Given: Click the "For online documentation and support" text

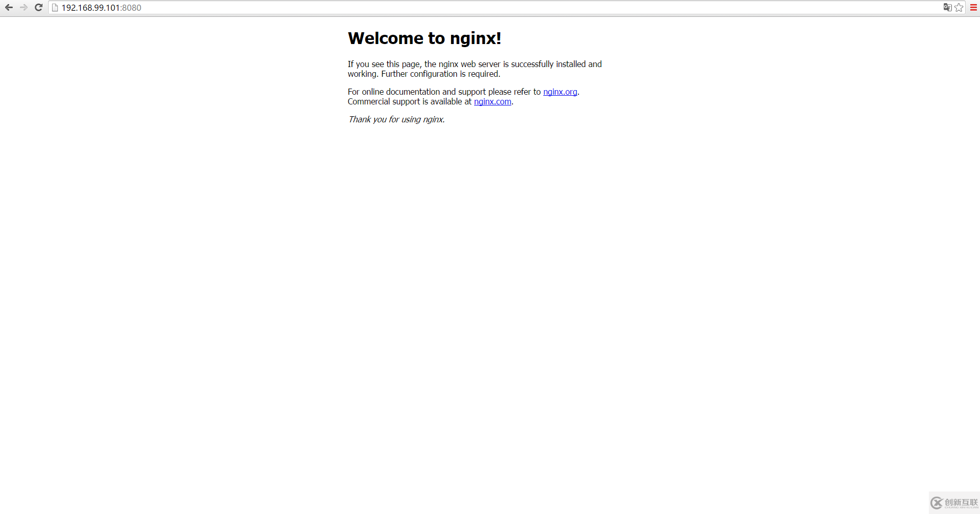Looking at the screenshot, I should coord(417,92).
